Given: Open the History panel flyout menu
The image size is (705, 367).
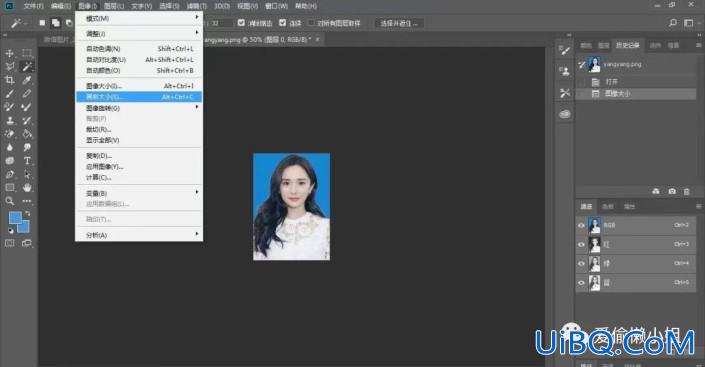Looking at the screenshot, I should click(698, 45).
